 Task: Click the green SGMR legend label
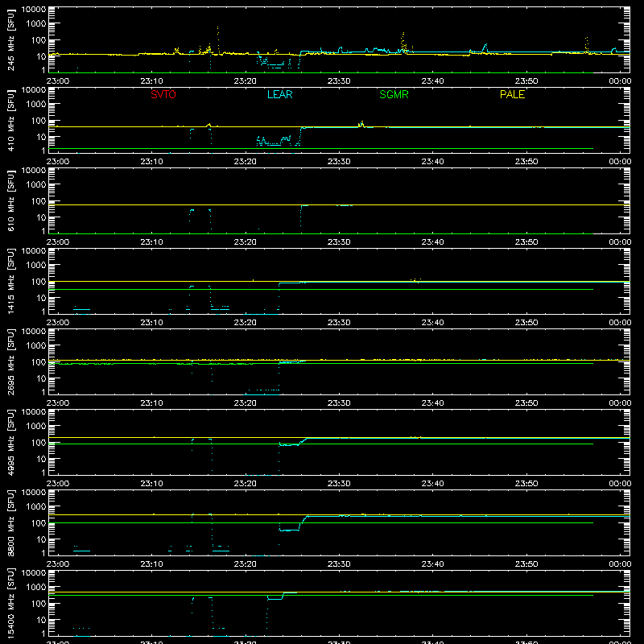tap(394, 94)
